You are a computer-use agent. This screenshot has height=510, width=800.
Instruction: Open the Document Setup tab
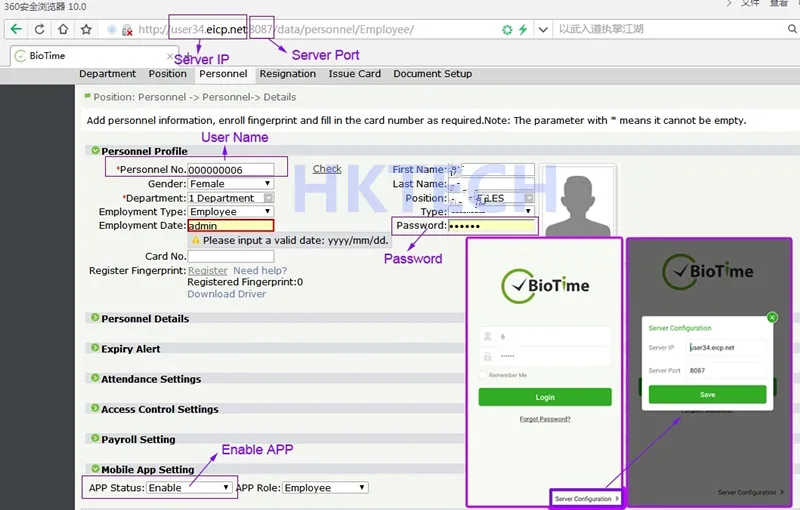tap(433, 74)
